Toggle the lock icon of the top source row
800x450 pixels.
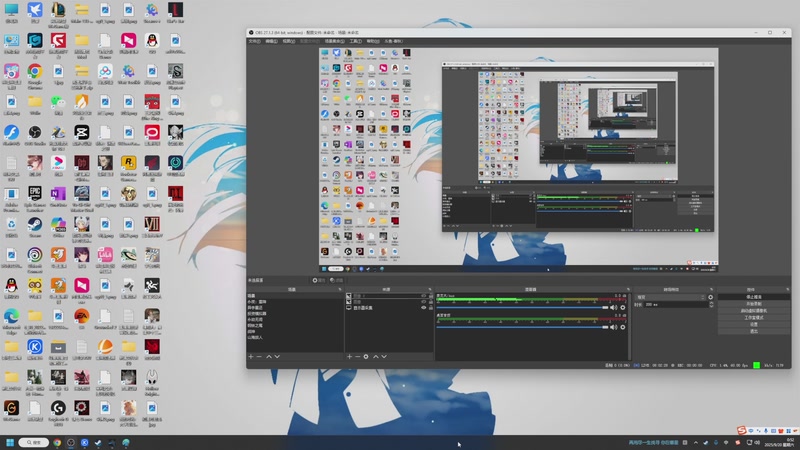click(431, 296)
